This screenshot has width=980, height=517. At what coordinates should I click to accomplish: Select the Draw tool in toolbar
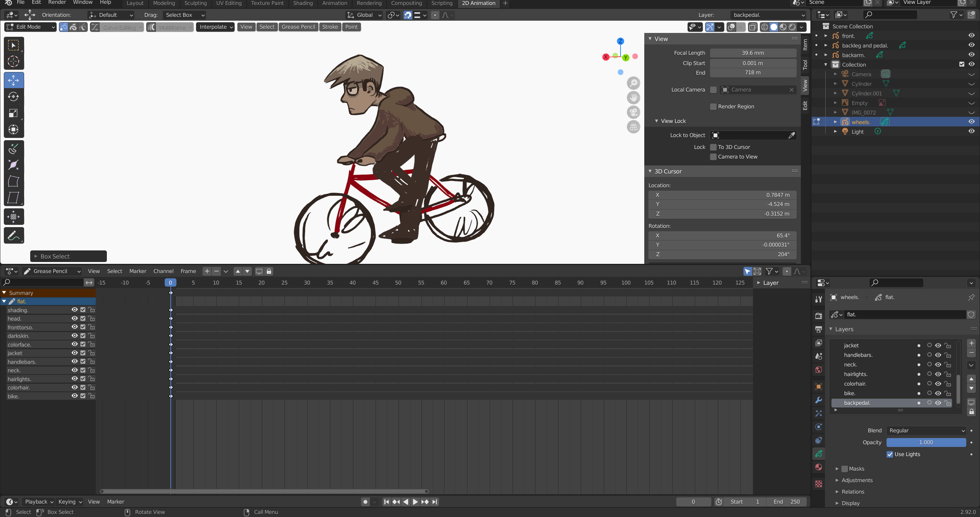[14, 236]
